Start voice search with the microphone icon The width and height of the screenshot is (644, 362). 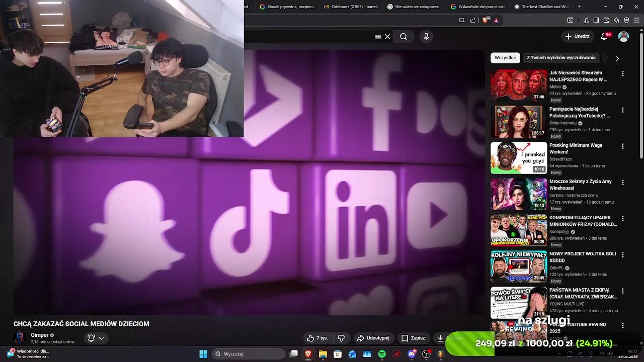pos(426,37)
